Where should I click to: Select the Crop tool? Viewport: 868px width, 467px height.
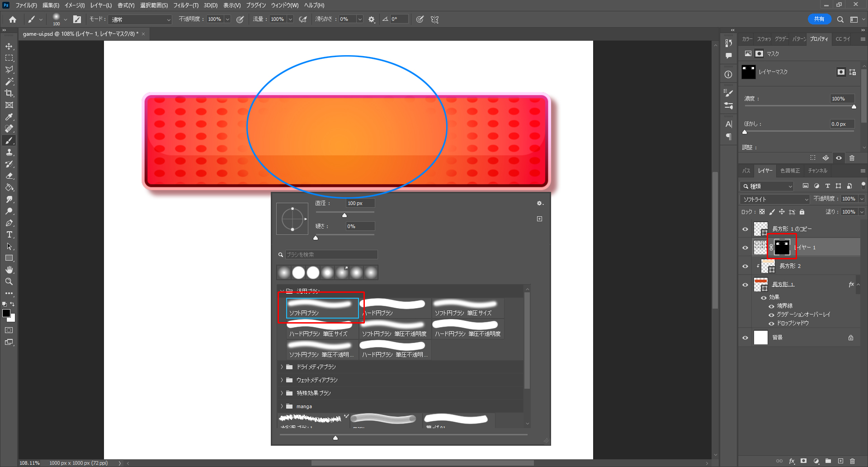(9, 93)
